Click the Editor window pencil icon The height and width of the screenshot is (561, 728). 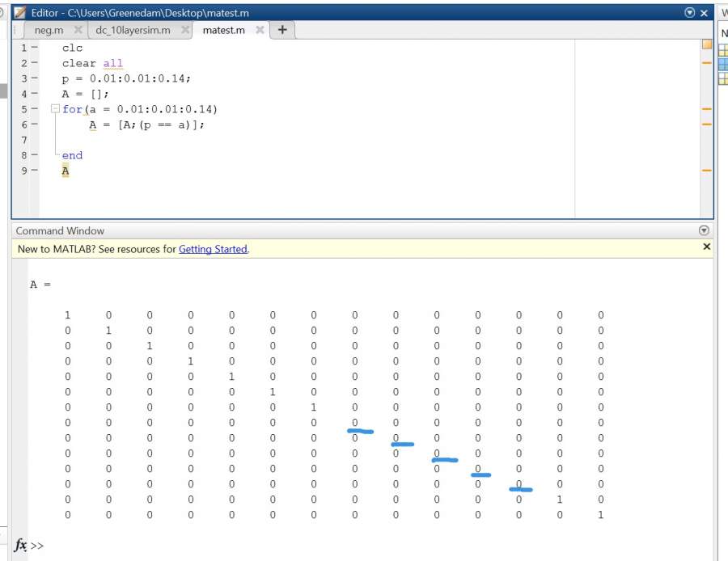[x=20, y=12]
